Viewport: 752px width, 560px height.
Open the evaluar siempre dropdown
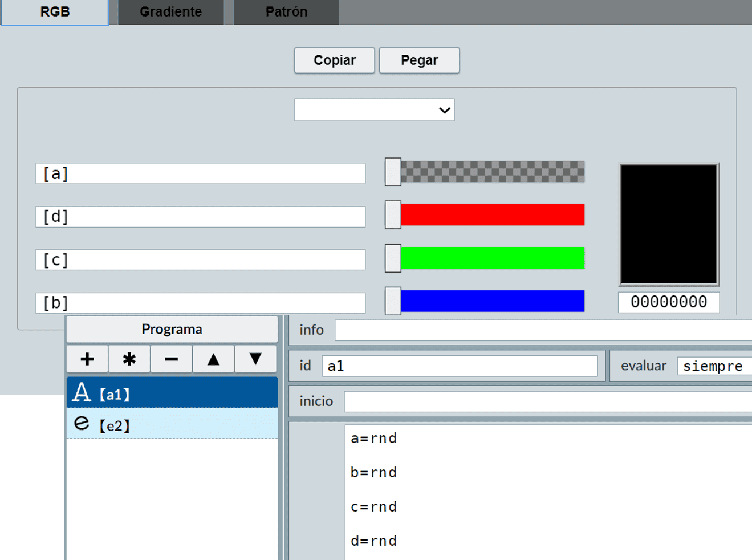point(714,366)
